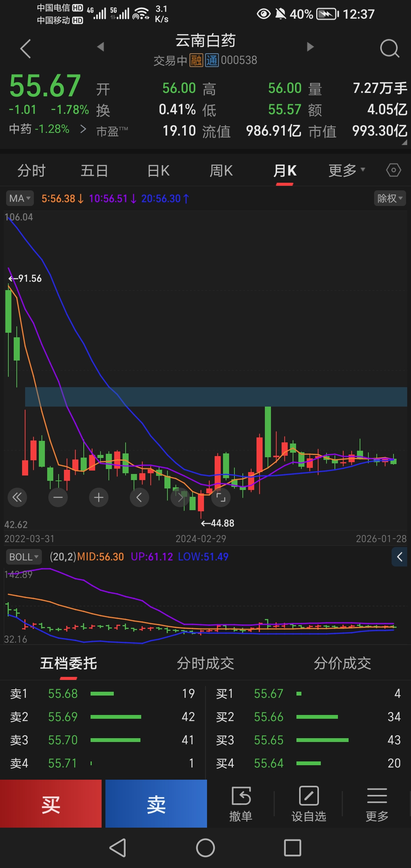Select 卖3 ask row at 55.70

[x=103, y=740]
